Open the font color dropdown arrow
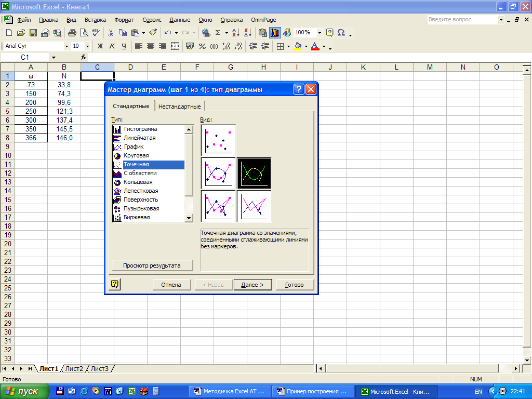 [x=324, y=46]
